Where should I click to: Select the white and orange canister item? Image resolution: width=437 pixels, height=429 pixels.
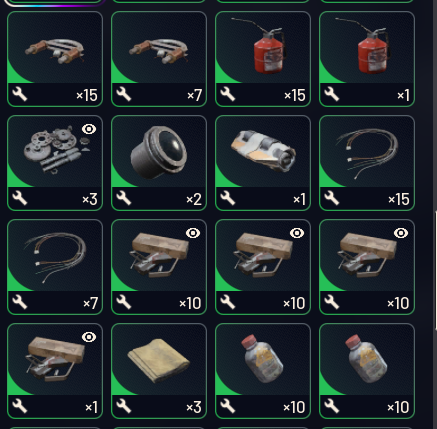(x=263, y=163)
